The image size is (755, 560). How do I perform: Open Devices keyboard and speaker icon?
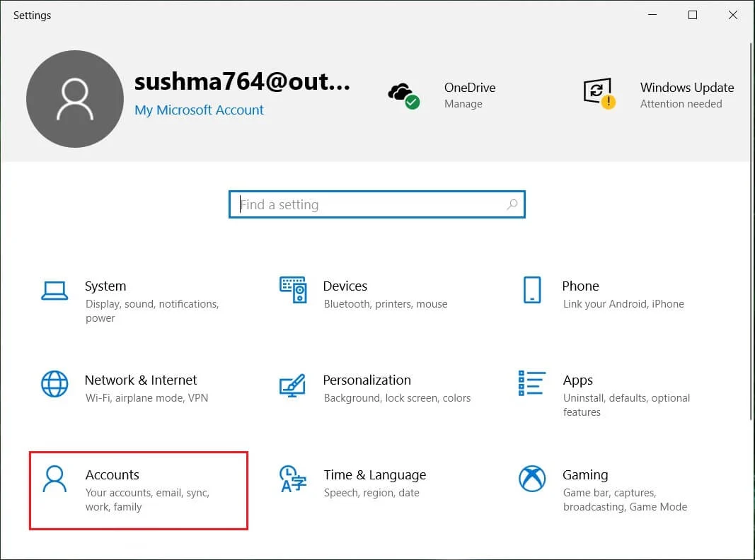(x=293, y=289)
